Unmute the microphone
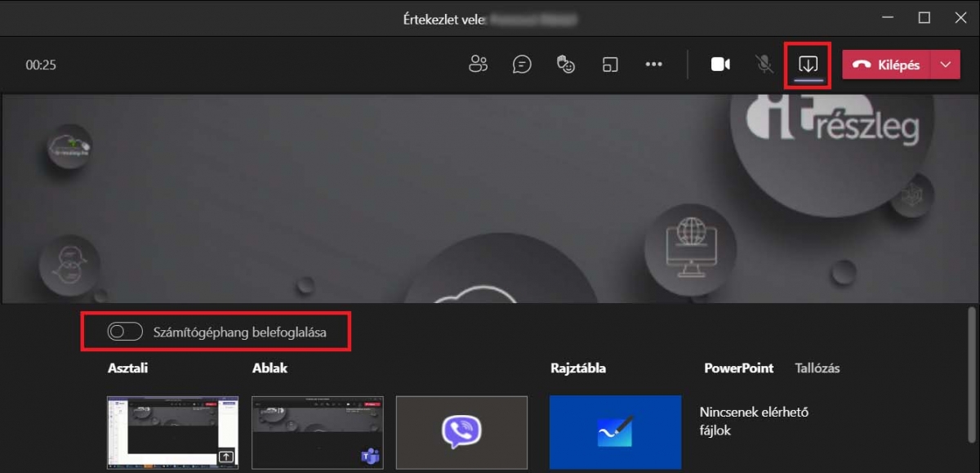 (x=764, y=65)
